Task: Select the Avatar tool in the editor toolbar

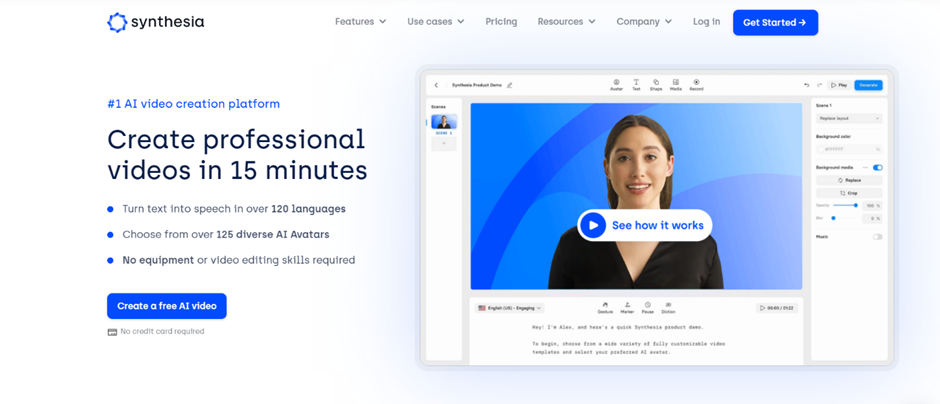Action: coord(616,85)
